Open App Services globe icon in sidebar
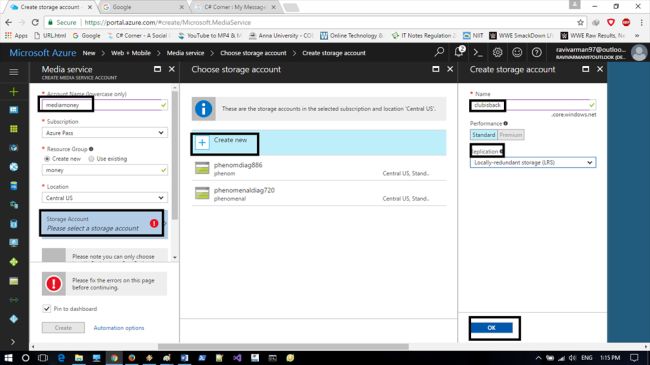 pyautogui.click(x=14, y=167)
